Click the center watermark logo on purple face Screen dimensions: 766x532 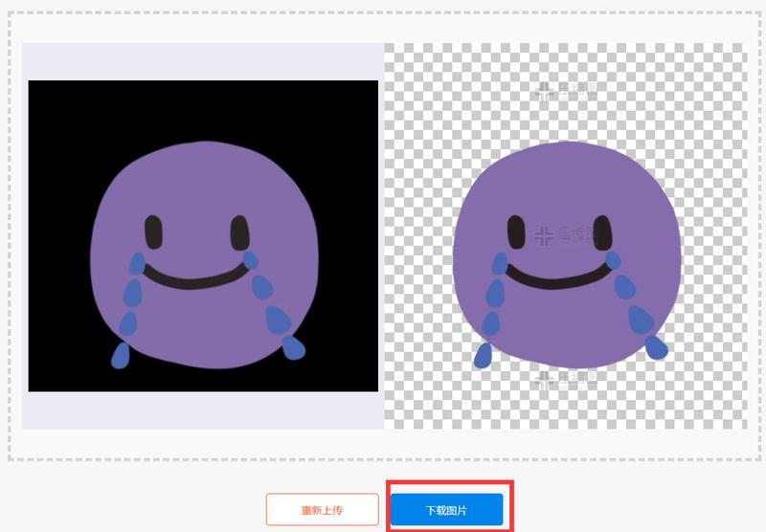[x=565, y=234]
